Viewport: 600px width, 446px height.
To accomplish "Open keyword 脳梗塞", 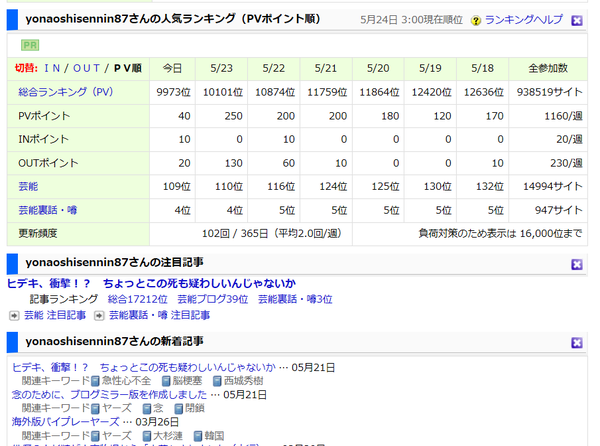I will tap(187, 381).
